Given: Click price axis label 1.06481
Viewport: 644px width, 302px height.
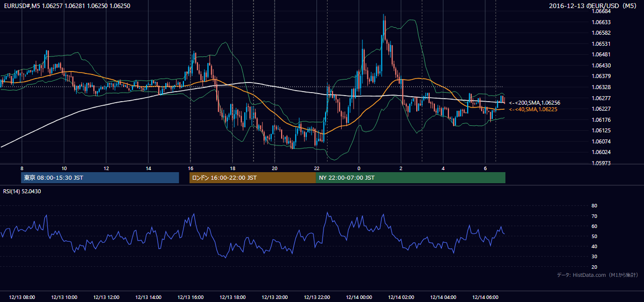Looking at the screenshot, I should tap(601, 54).
